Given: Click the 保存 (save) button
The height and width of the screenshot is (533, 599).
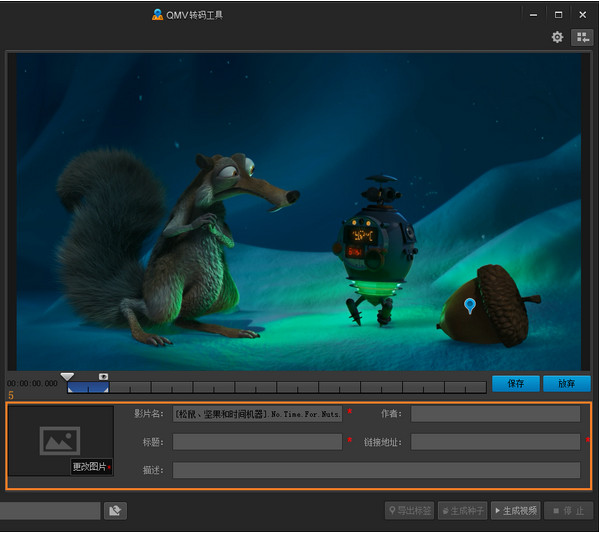Looking at the screenshot, I should (x=516, y=384).
